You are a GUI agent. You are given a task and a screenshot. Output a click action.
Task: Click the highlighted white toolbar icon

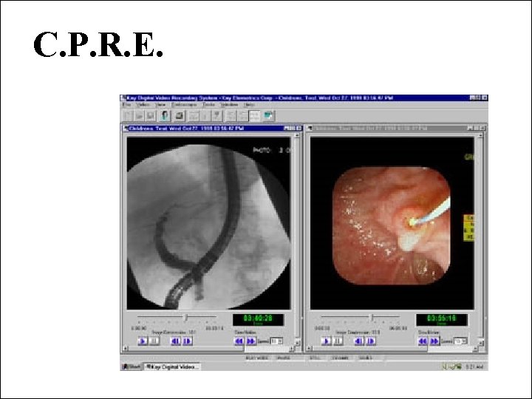point(254,116)
